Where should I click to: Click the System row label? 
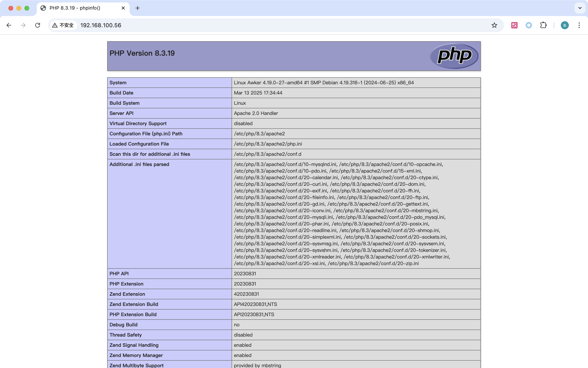[118, 83]
